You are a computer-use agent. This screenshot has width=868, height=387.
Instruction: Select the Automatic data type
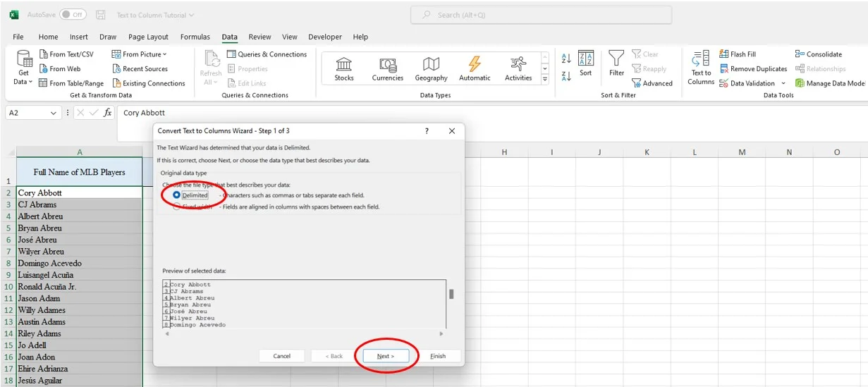point(475,69)
